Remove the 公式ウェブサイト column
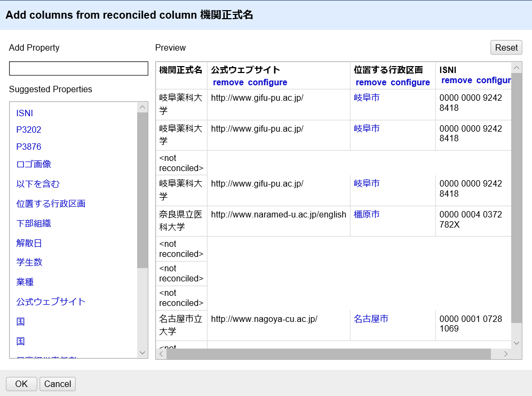Viewport: 532px width, 396px height. (228, 82)
